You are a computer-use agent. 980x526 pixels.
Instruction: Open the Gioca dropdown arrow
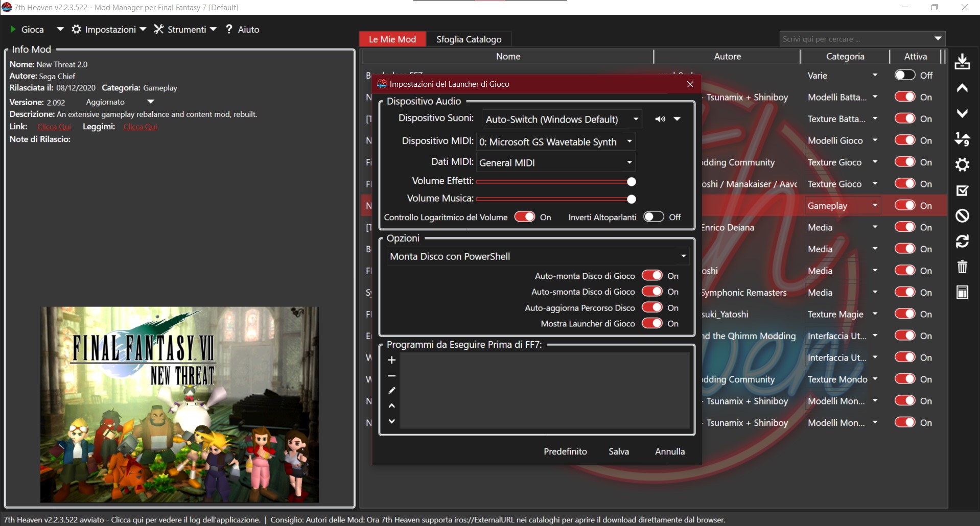[60, 29]
